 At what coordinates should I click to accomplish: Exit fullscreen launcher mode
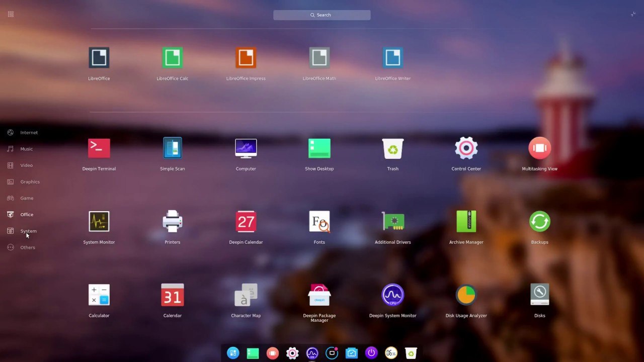point(633,14)
